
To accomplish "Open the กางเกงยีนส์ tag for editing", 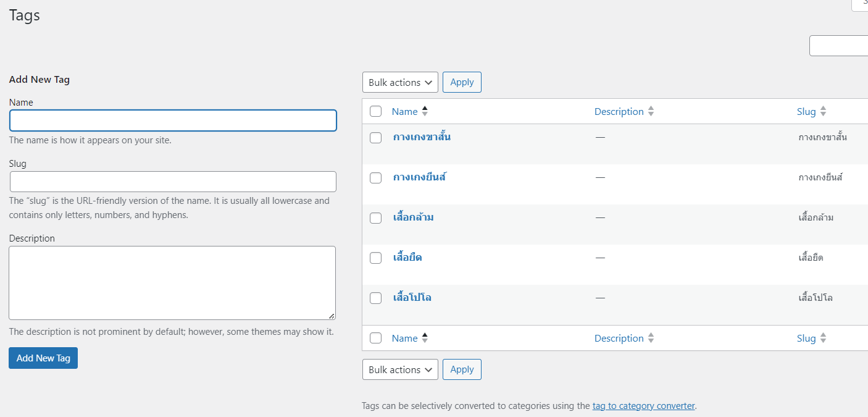I will 419,177.
